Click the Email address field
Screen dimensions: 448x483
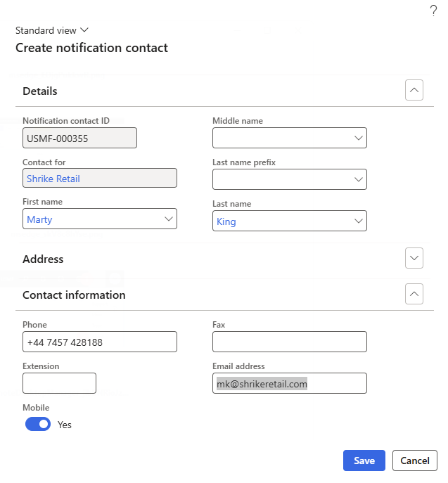tap(289, 384)
